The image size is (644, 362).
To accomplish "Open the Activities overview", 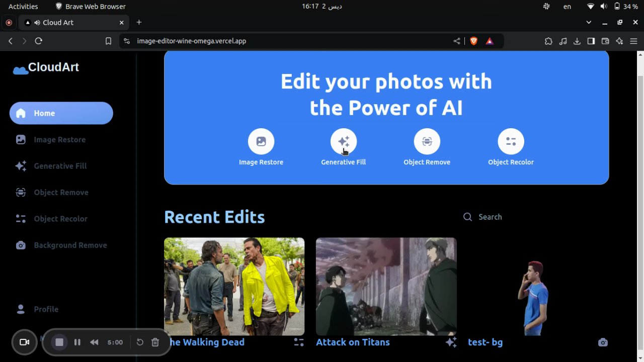I will 23,6.
